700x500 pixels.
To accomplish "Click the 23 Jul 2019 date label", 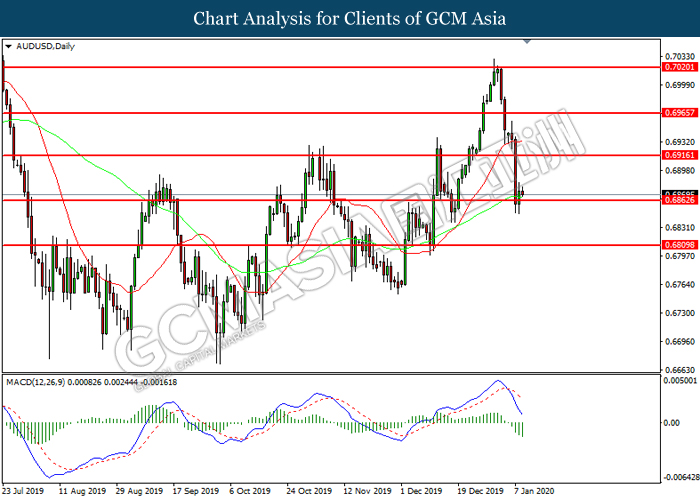I will click(x=24, y=491).
